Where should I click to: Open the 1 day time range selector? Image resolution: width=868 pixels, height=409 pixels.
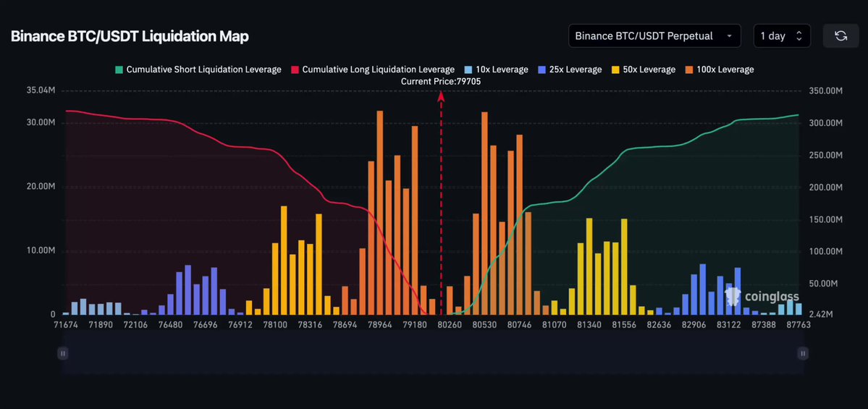pos(782,36)
